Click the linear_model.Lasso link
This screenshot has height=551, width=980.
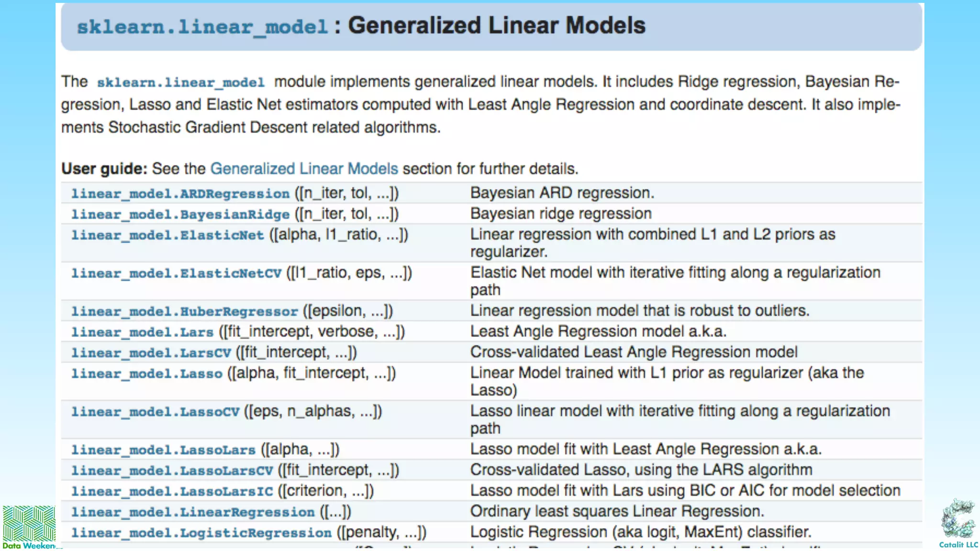tap(147, 374)
